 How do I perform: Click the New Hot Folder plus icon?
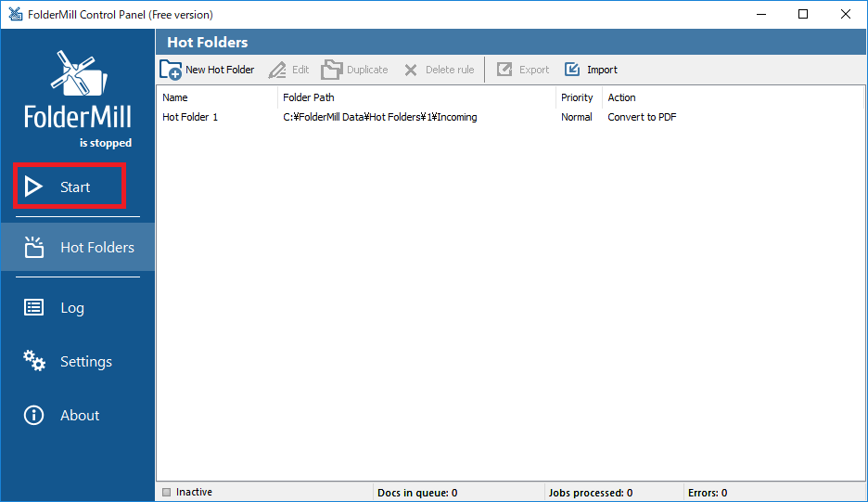[171, 70]
